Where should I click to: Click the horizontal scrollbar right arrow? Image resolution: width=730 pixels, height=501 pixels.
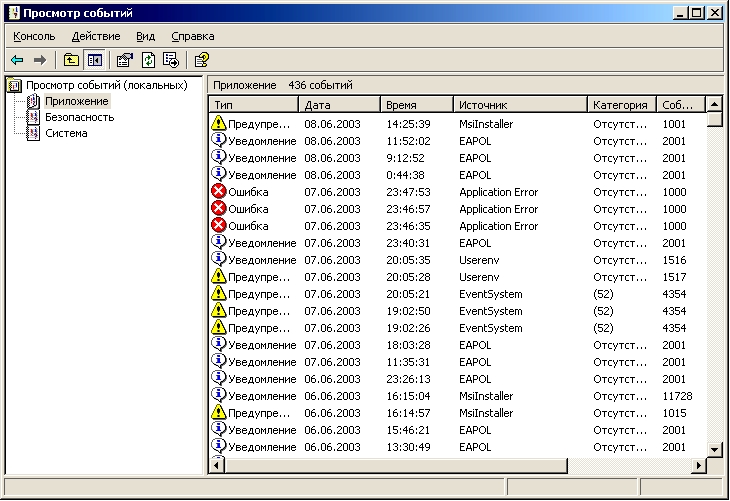[x=698, y=466]
